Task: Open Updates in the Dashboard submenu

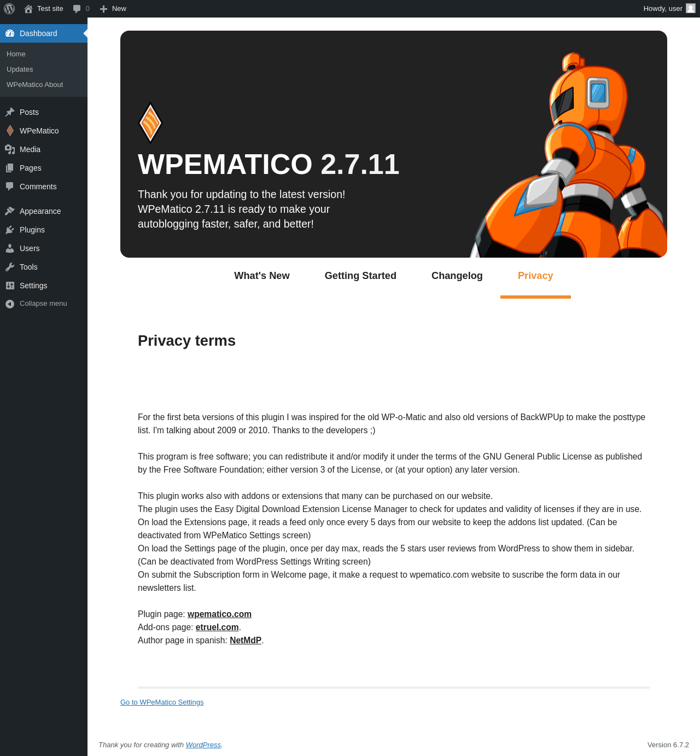Action: (x=20, y=69)
